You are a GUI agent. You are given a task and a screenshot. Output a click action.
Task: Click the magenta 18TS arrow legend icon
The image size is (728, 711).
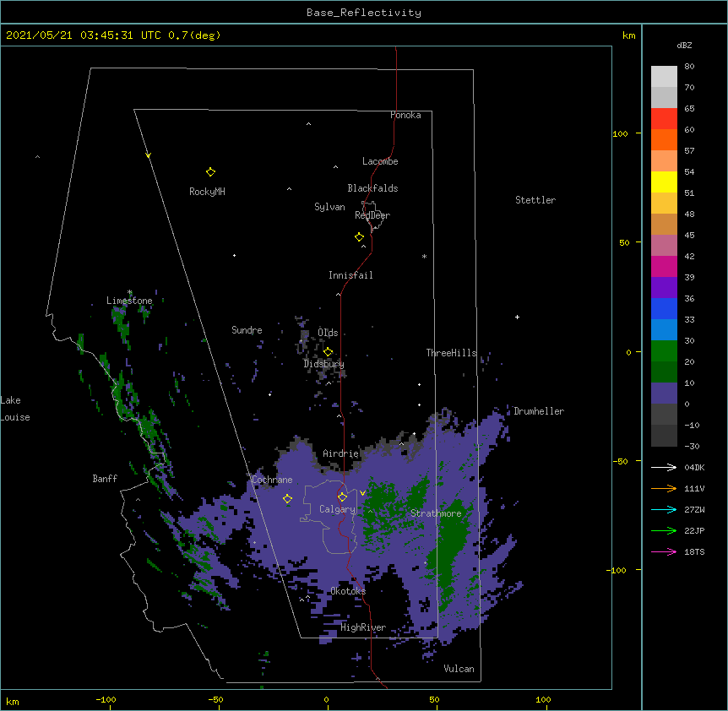point(664,551)
